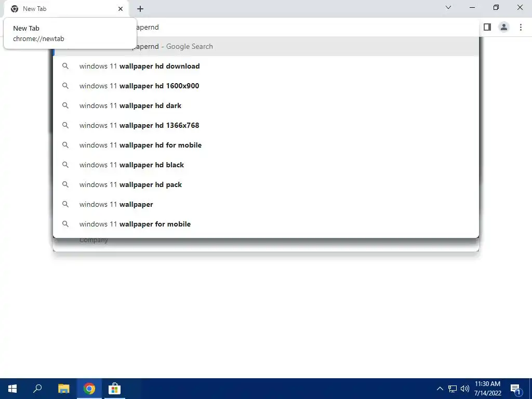Click search icon beside 'wallpaper hd dark'
532x399 pixels.
(65, 105)
